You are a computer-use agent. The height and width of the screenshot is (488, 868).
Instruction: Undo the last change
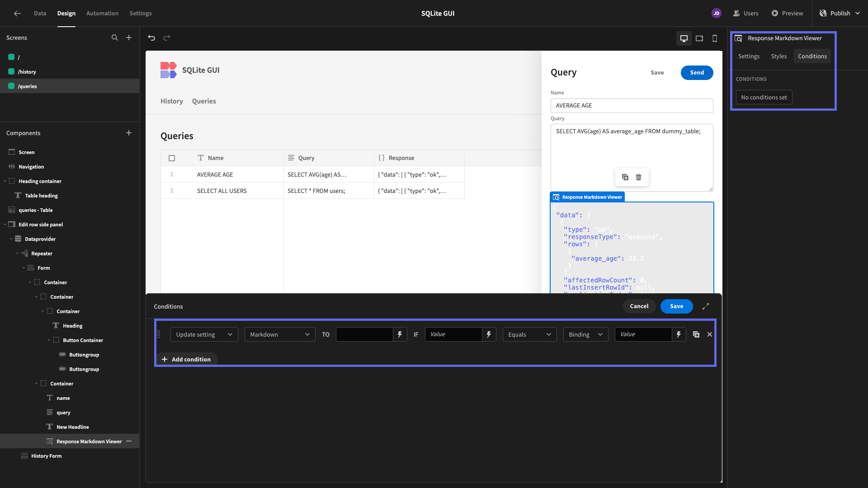[x=151, y=38]
